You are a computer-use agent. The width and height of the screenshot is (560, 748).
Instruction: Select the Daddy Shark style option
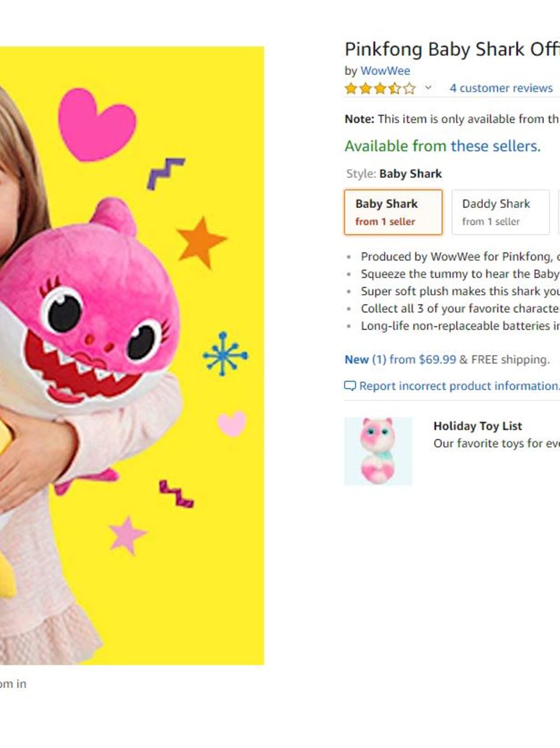(x=499, y=212)
